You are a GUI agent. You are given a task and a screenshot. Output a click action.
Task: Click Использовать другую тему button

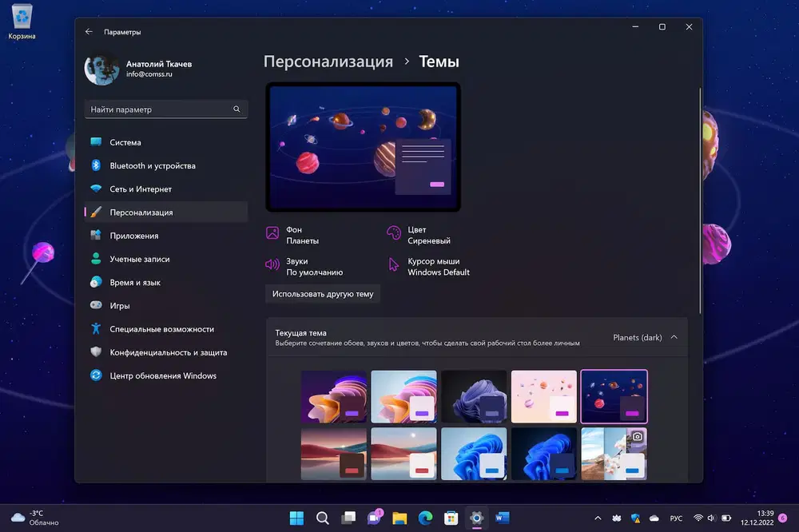pos(323,294)
